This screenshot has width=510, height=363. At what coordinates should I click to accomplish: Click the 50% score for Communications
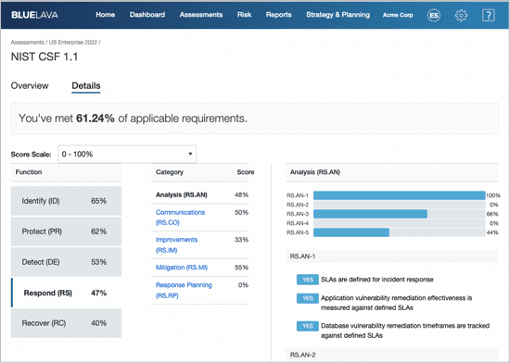(x=241, y=212)
